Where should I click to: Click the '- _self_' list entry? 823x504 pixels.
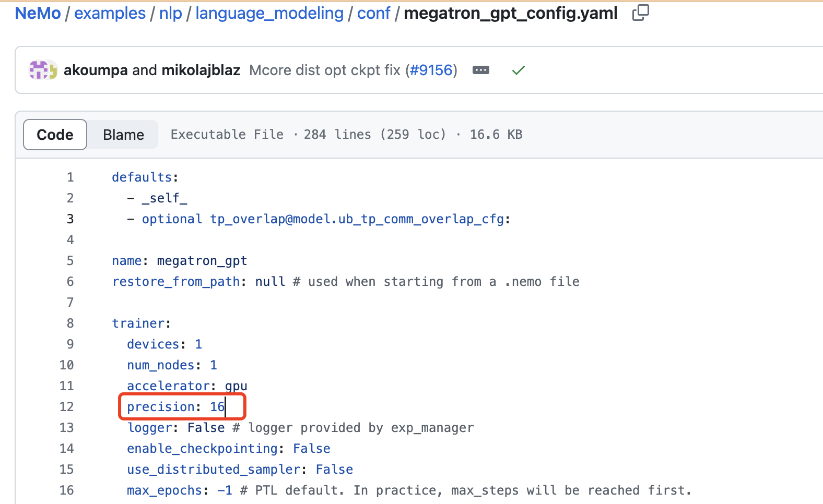click(x=157, y=198)
